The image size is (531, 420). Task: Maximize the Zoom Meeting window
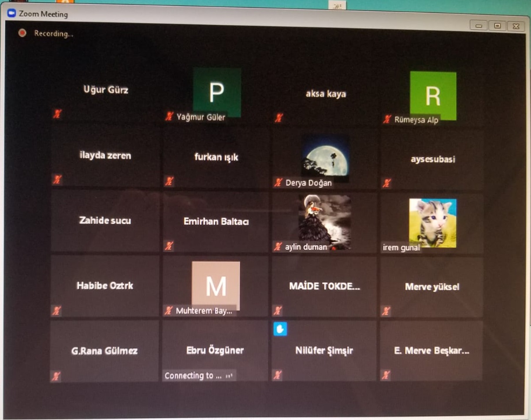coord(497,26)
